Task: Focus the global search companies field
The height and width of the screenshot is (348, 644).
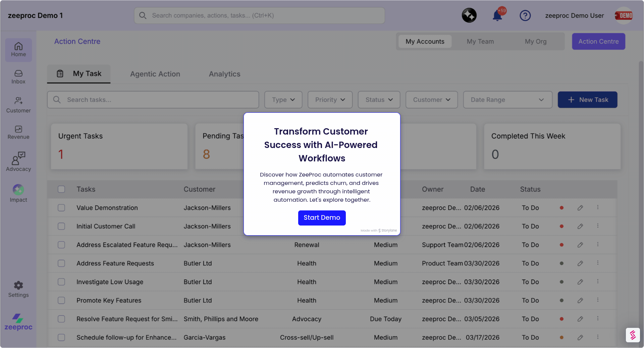Action: [260, 15]
